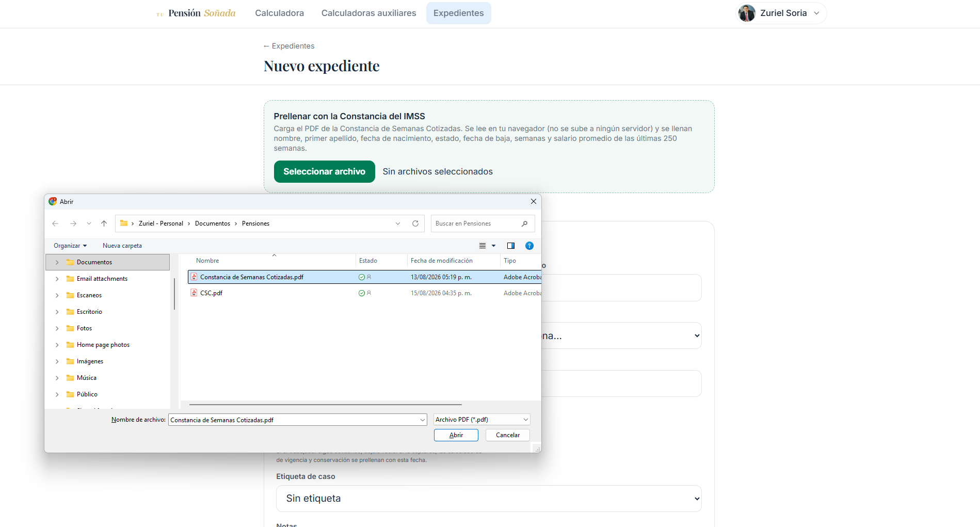
Task: Click the Abrir button
Action: (x=456, y=435)
